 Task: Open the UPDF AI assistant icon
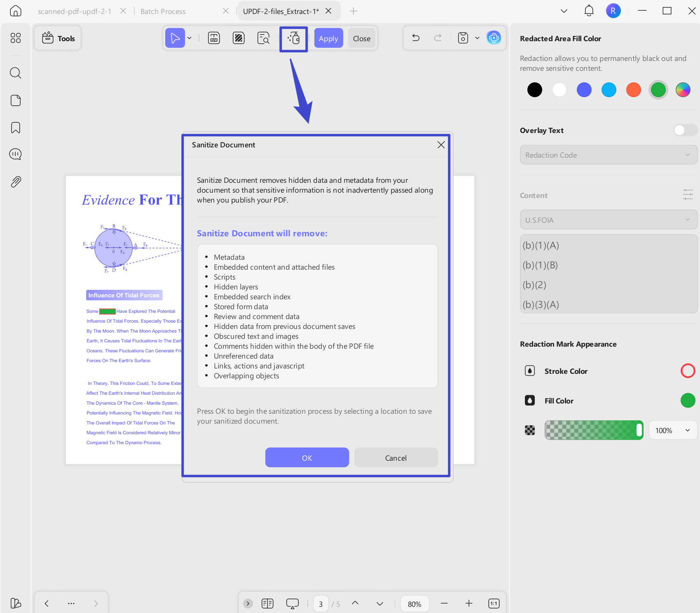click(x=494, y=38)
